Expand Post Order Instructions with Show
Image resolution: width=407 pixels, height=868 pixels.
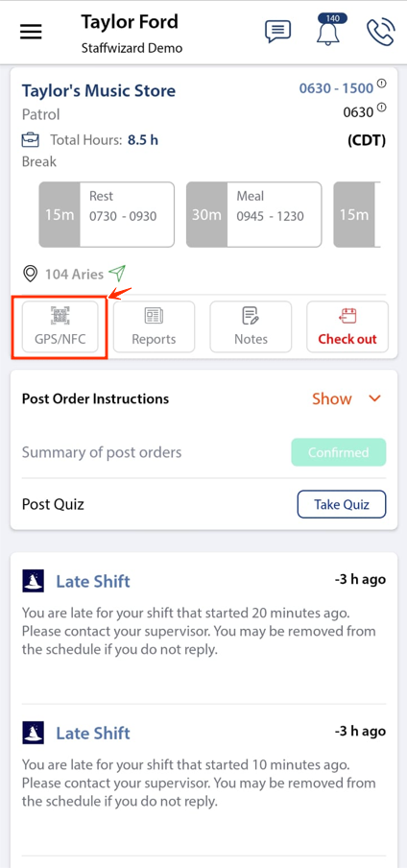[332, 398]
